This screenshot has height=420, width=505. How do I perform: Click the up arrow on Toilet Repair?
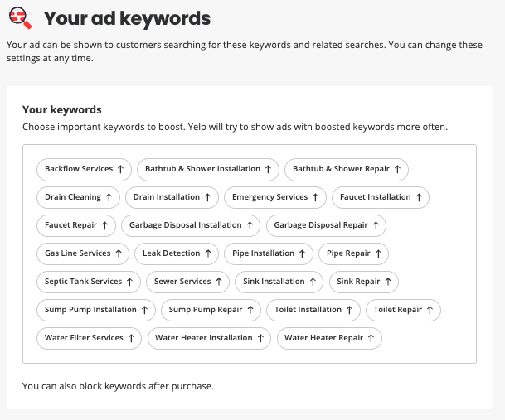coord(430,310)
